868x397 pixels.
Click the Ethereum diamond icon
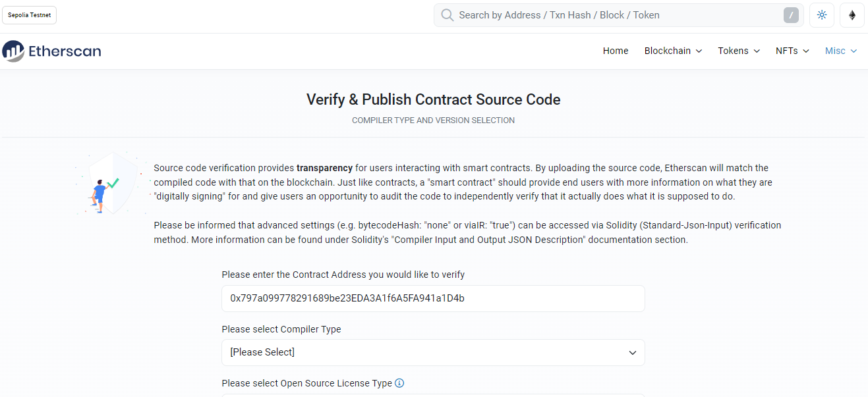[852, 15]
